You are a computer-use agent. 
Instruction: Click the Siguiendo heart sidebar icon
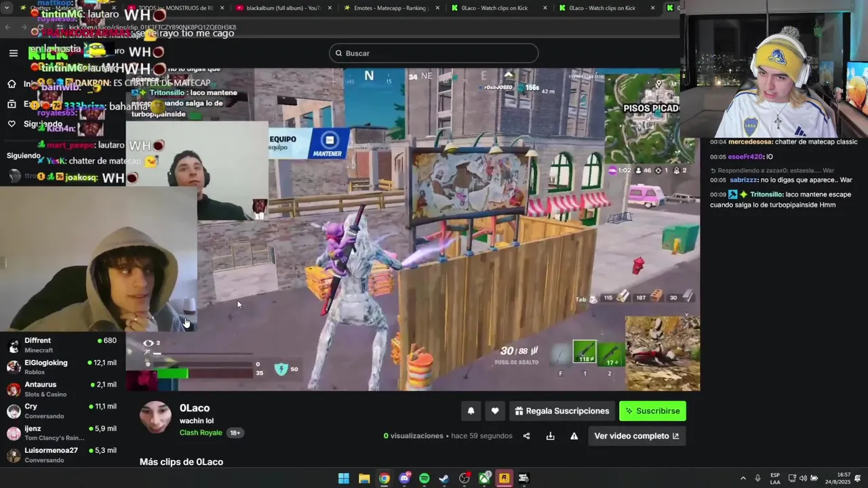12,124
